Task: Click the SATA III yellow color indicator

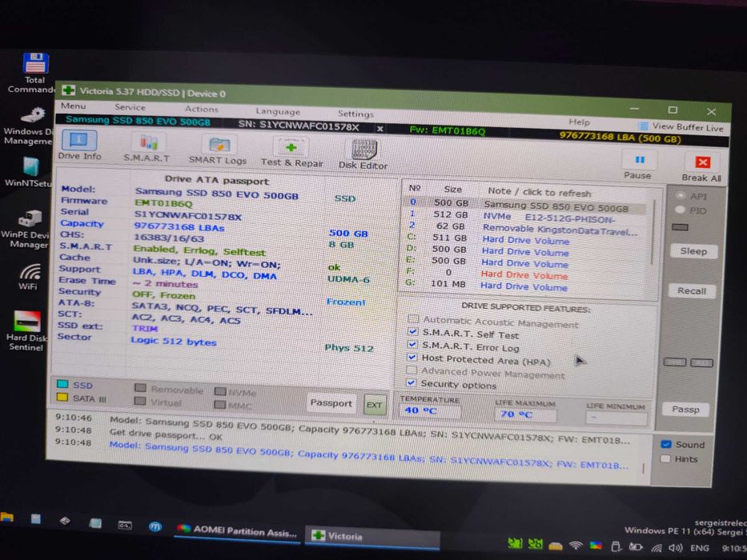Action: [x=62, y=397]
